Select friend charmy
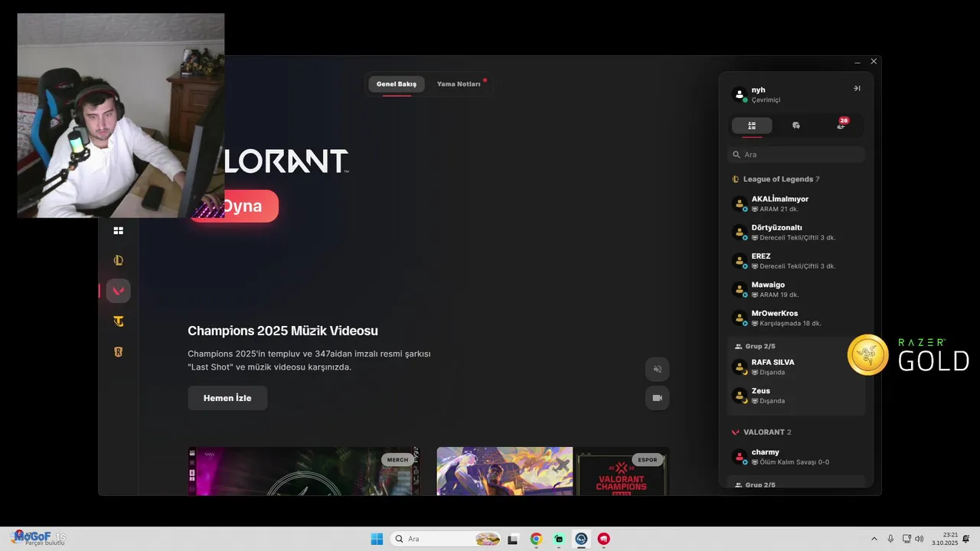980x551 pixels. point(796,457)
